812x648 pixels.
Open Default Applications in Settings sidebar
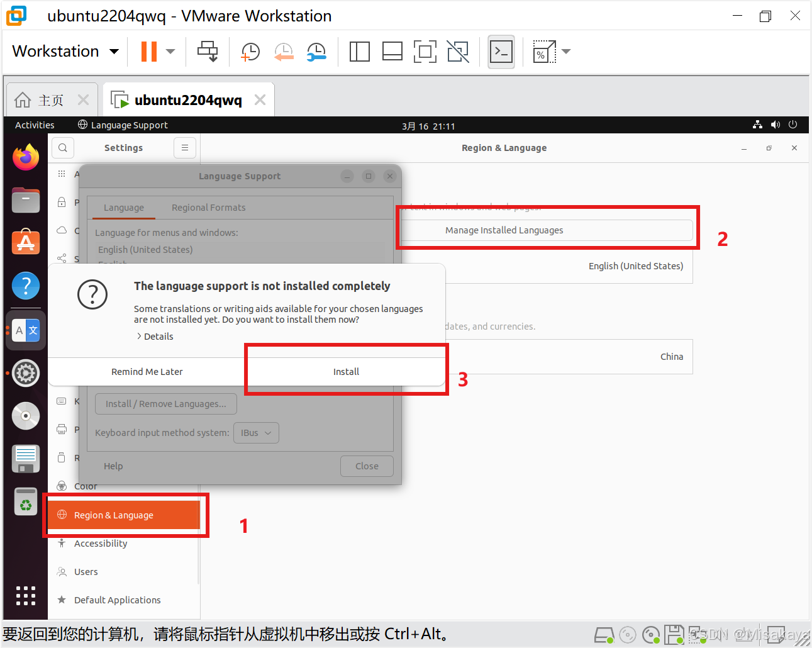(x=124, y=600)
